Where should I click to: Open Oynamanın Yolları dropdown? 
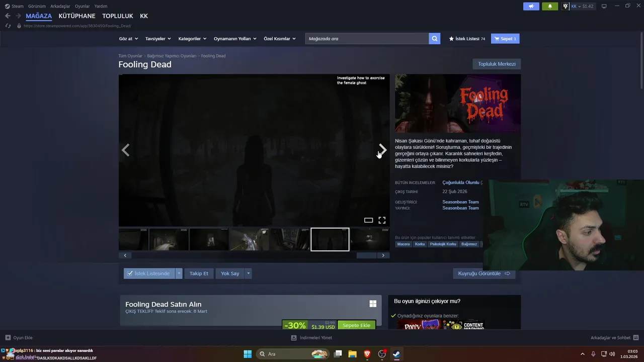(235, 39)
